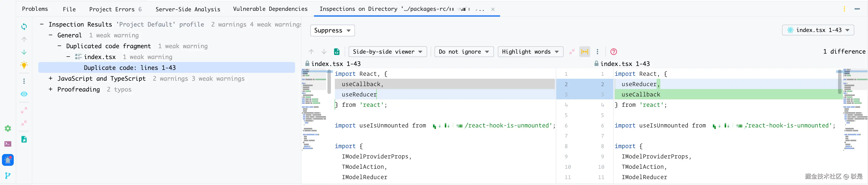Toggle the preview eye icon

(24, 94)
